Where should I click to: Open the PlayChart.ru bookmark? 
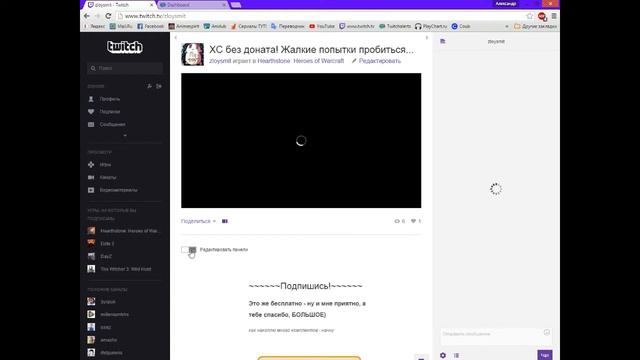431,26
